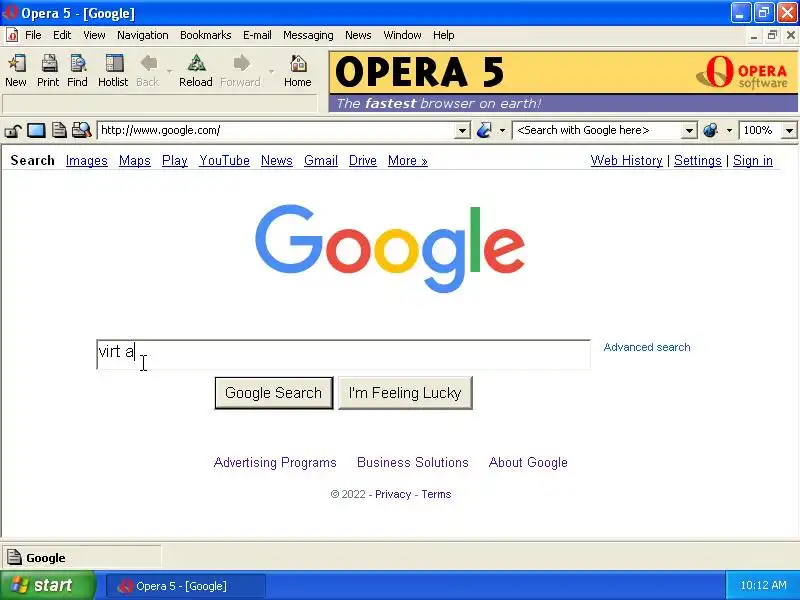800x600 pixels.
Task: Expand the Search with Google dropdown
Action: click(x=689, y=131)
